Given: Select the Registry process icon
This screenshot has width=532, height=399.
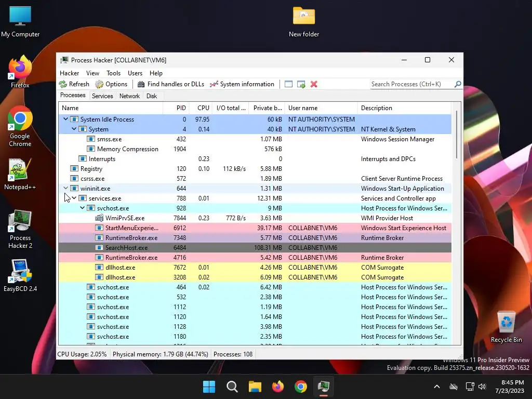Looking at the screenshot, I should click(74, 168).
